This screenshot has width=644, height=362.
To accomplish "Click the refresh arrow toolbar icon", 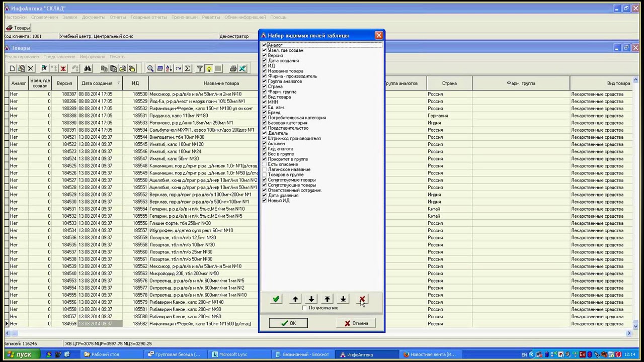I will [x=178, y=68].
